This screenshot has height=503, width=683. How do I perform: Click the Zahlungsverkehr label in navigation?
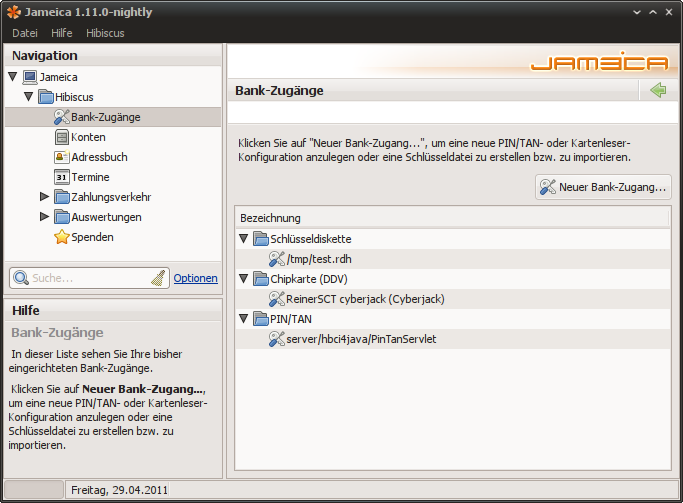click(111, 197)
